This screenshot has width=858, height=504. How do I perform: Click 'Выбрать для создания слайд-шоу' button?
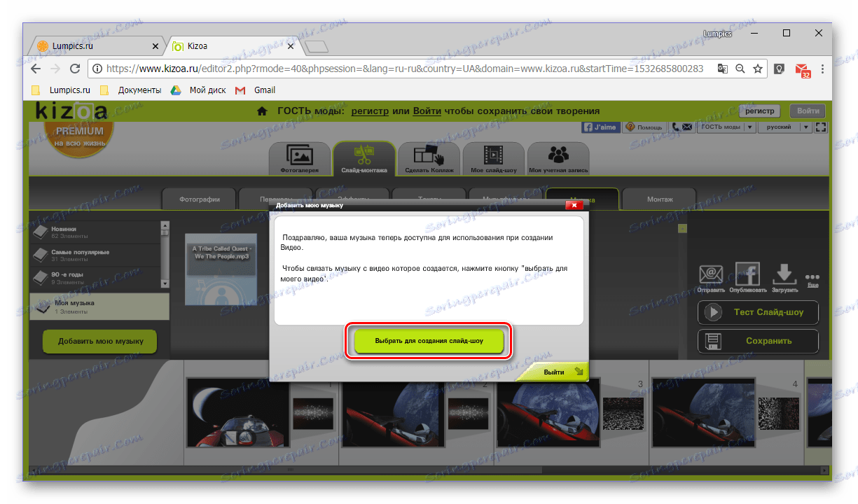click(x=429, y=341)
